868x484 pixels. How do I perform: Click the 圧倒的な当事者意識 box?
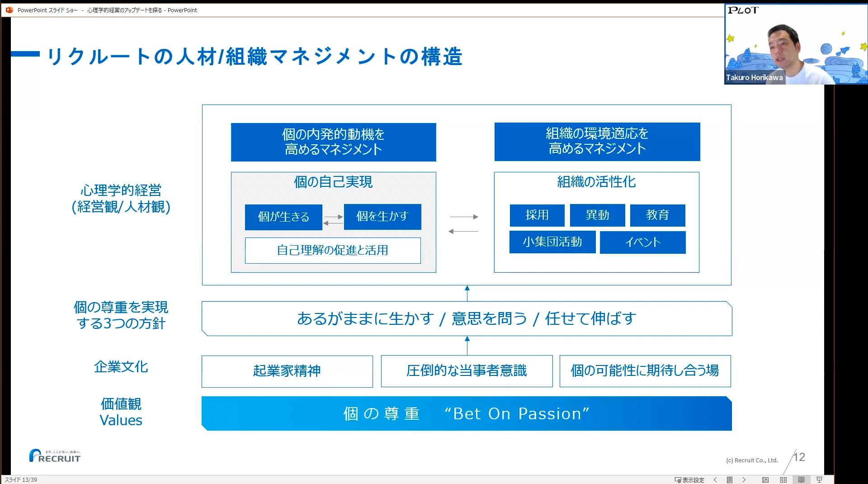pyautogui.click(x=467, y=371)
